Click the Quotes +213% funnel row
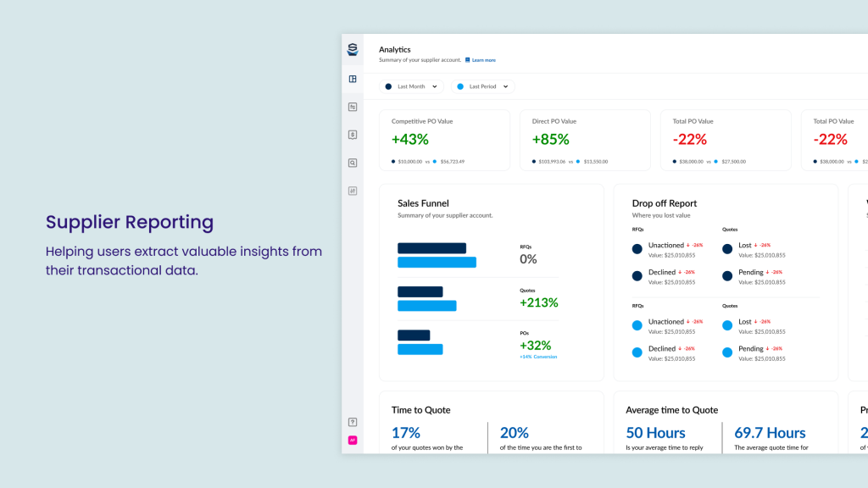Image resolution: width=868 pixels, height=488 pixels. coord(478,298)
